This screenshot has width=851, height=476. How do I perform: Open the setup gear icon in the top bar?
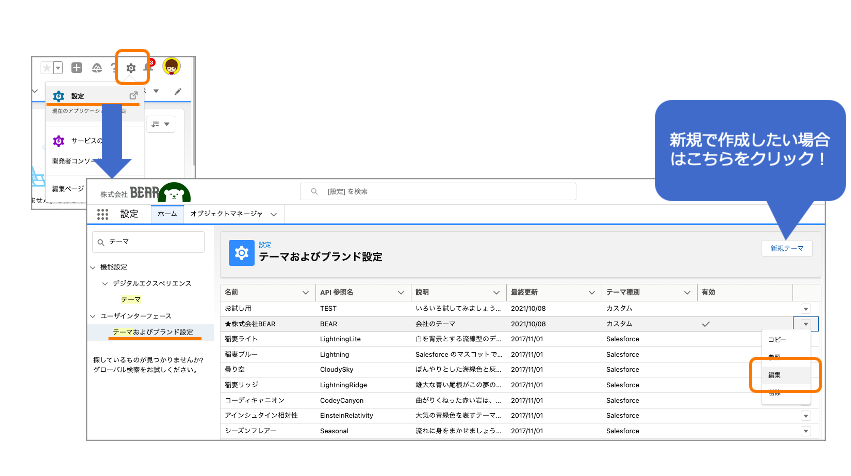click(x=131, y=68)
